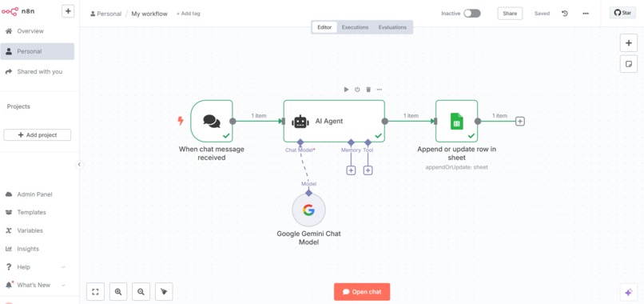Select the AI Agent node
The height and width of the screenshot is (304, 644).
coord(334,121)
